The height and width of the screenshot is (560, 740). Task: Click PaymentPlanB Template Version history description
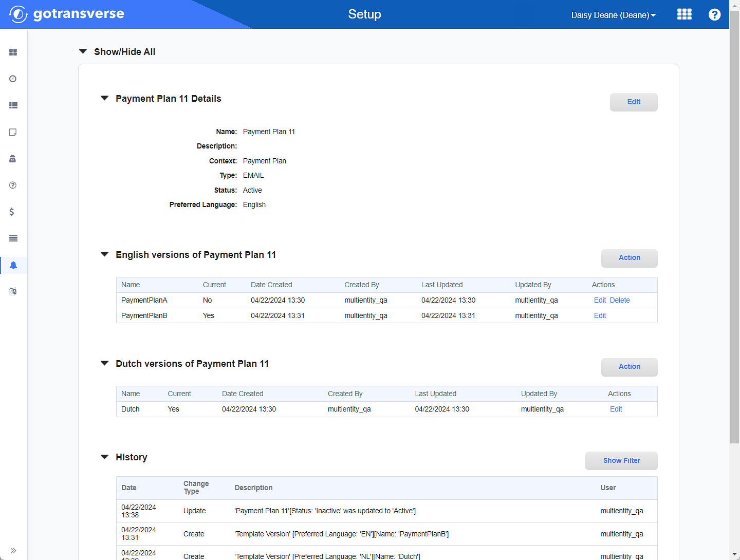point(342,534)
